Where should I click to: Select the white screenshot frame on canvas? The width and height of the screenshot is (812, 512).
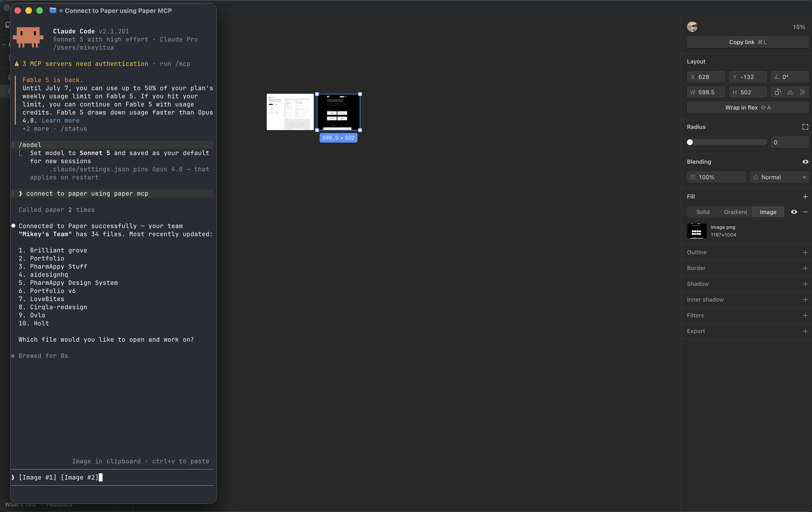(x=290, y=112)
